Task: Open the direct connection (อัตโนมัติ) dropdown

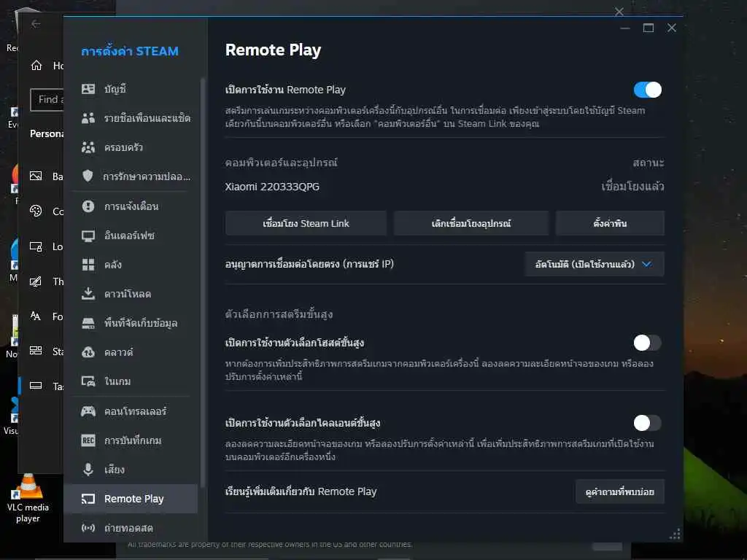Action: [594, 264]
